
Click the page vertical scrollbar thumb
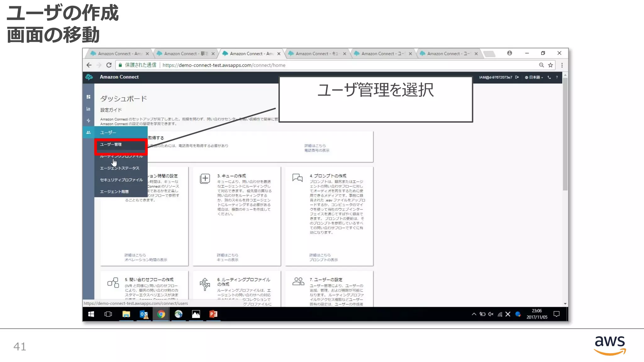(x=565, y=134)
